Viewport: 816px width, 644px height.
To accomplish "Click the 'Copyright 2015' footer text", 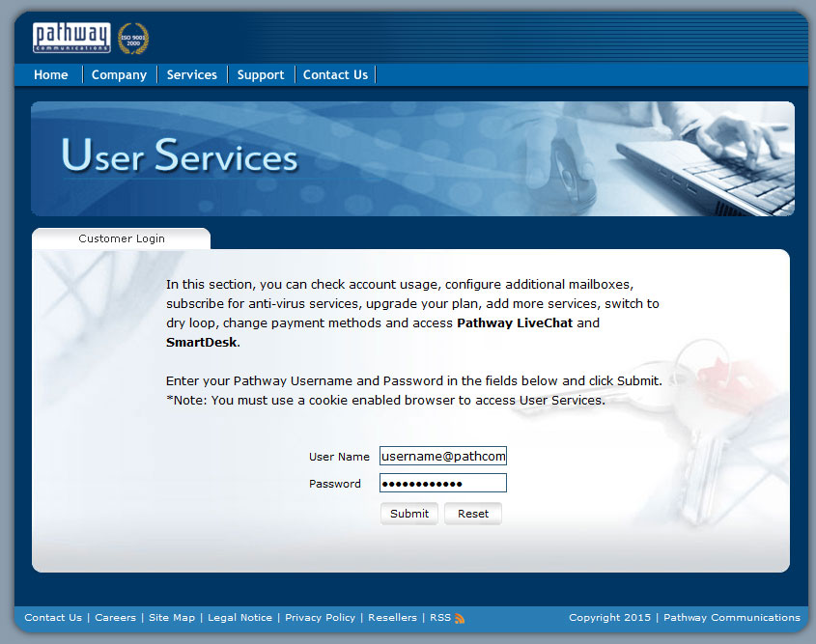I will click(609, 618).
